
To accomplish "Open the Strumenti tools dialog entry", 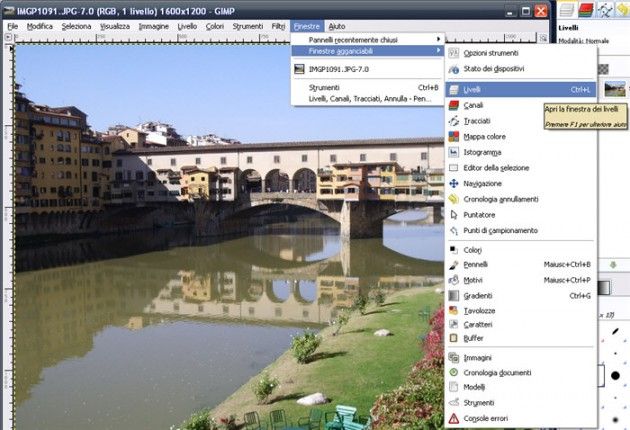I will (x=521, y=402).
